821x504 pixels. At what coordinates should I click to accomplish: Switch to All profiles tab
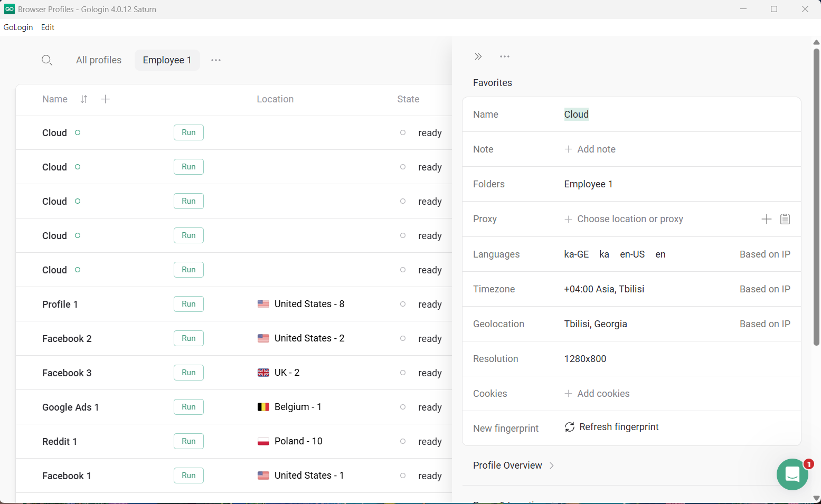click(99, 60)
